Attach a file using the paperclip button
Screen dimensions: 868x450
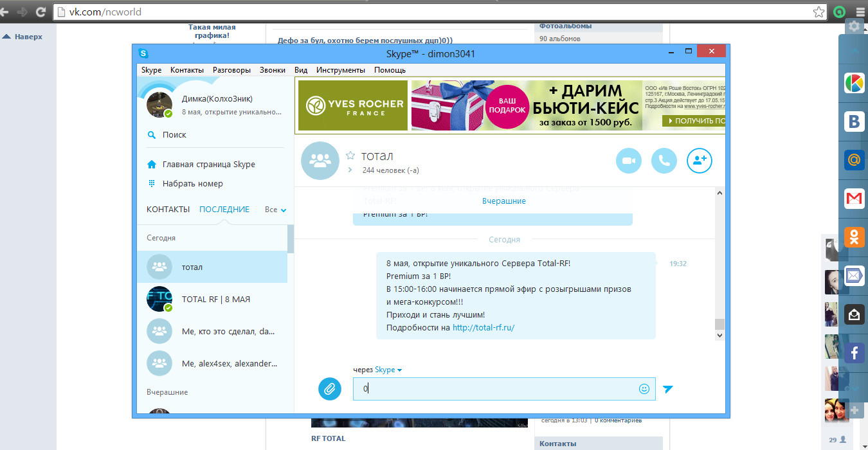[330, 388]
